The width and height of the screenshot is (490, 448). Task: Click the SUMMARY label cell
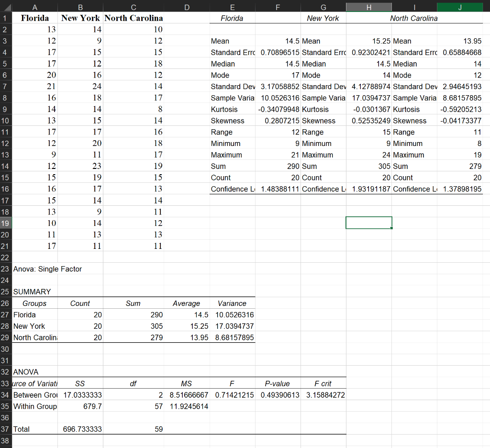[32, 291]
